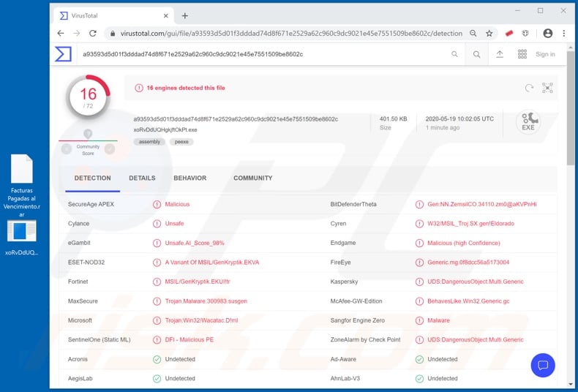
Task: Click the McAfee-GW-Edition BehavesLike result
Action: (x=468, y=301)
